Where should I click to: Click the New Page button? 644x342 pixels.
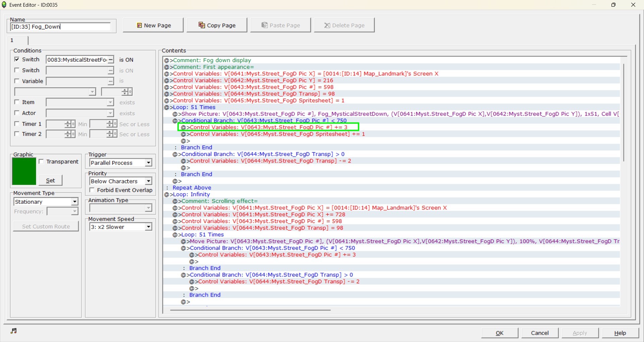[153, 25]
